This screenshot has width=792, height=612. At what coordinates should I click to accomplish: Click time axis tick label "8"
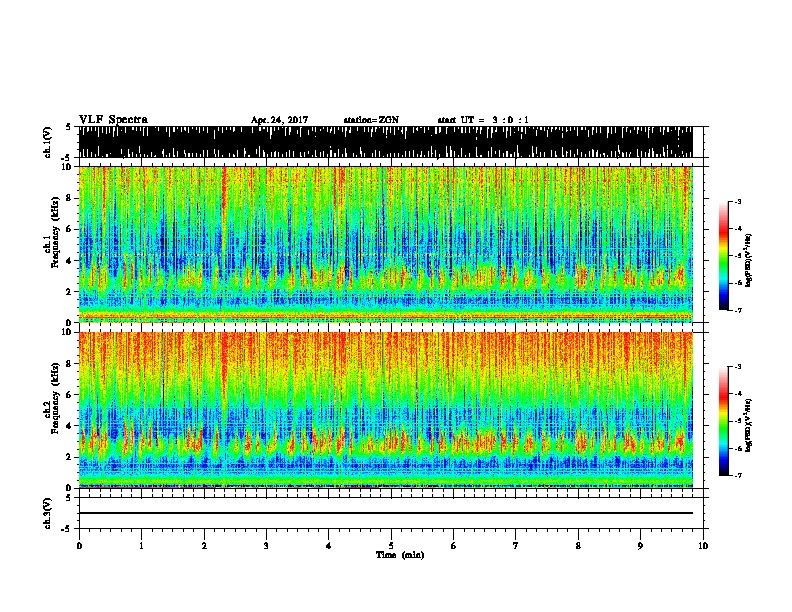click(x=578, y=546)
